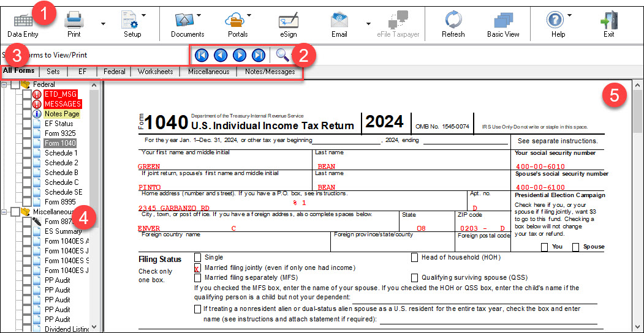Click the Federal folder icon in tree

click(26, 84)
